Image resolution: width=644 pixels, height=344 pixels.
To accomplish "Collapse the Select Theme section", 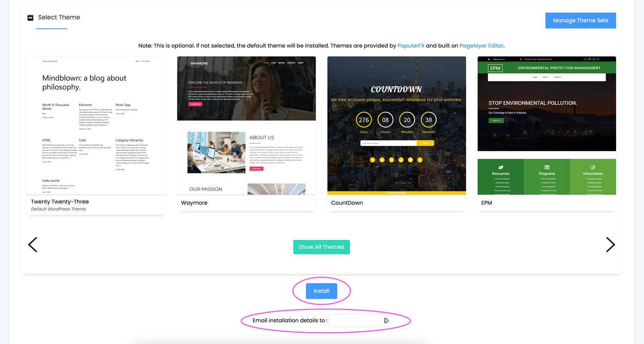I will tap(30, 18).
